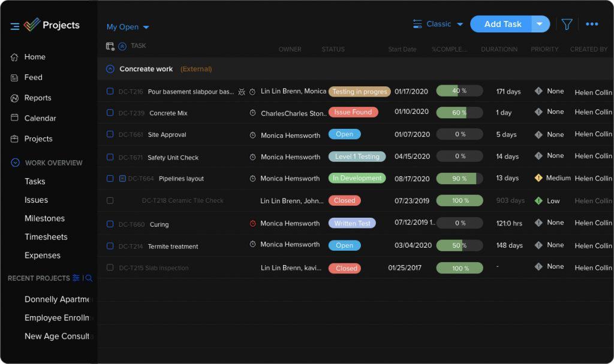The image size is (614, 364).
Task: Go to Timesheets in Work Overview
Action: click(46, 237)
